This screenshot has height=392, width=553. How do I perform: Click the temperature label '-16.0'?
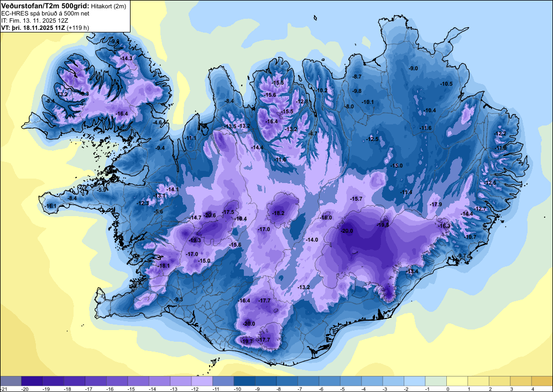point(326,218)
